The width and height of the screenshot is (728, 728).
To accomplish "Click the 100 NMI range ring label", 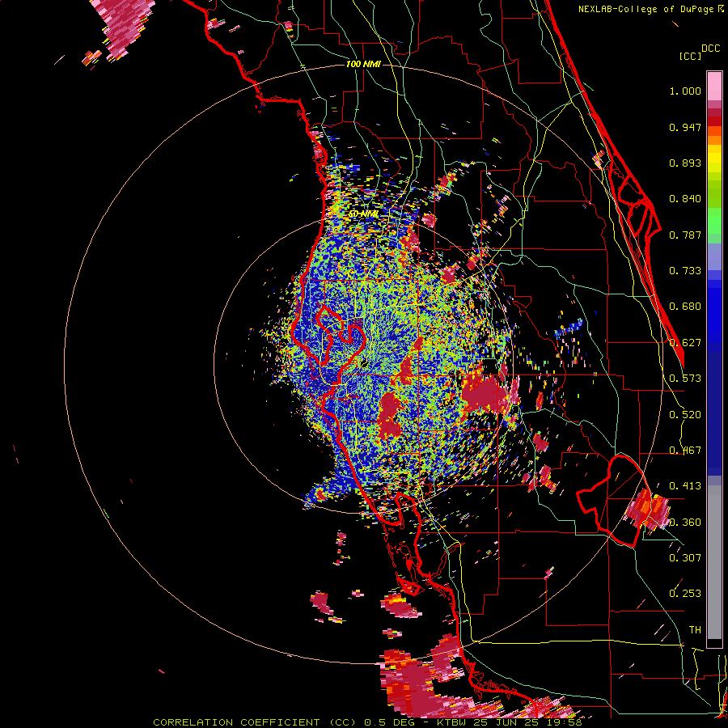I will [363, 64].
